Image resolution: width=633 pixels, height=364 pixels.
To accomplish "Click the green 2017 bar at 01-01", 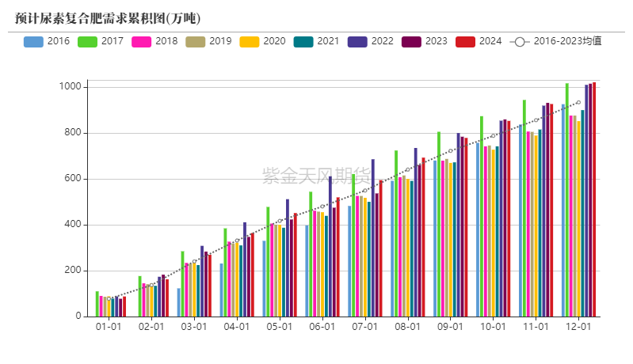I will click(x=97, y=304).
